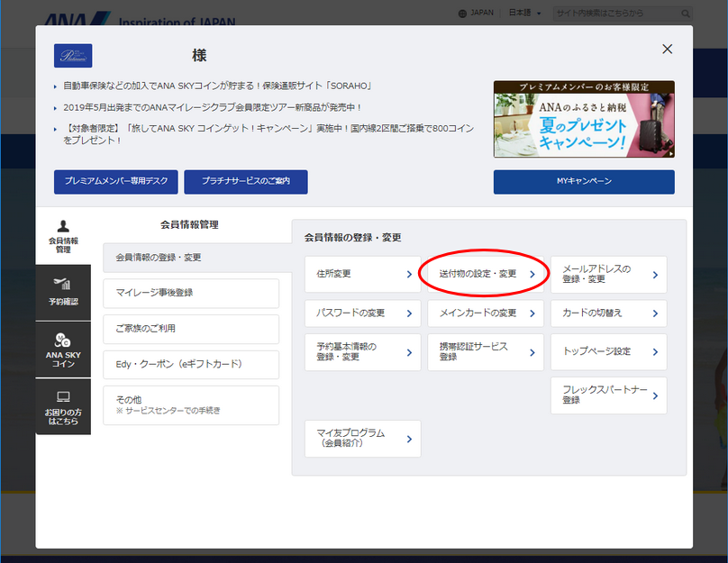
Task: Close the member menu dialog
Action: 667,50
